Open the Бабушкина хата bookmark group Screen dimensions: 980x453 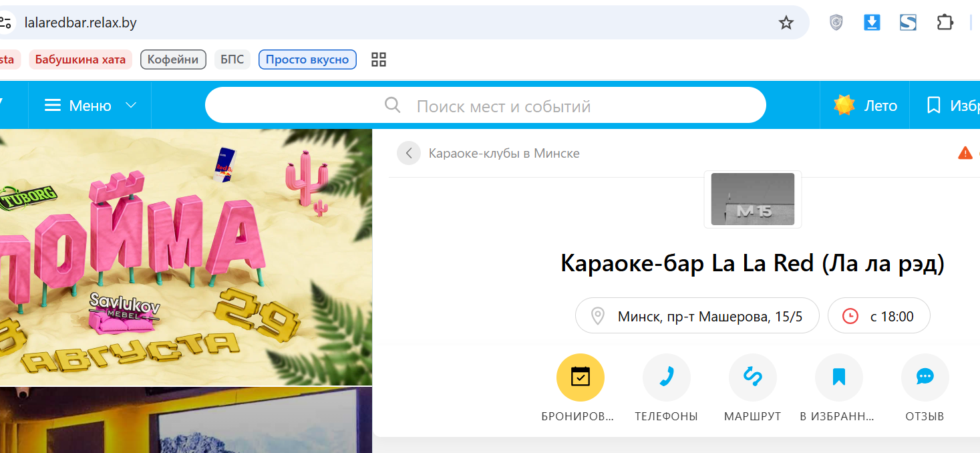[x=80, y=59]
